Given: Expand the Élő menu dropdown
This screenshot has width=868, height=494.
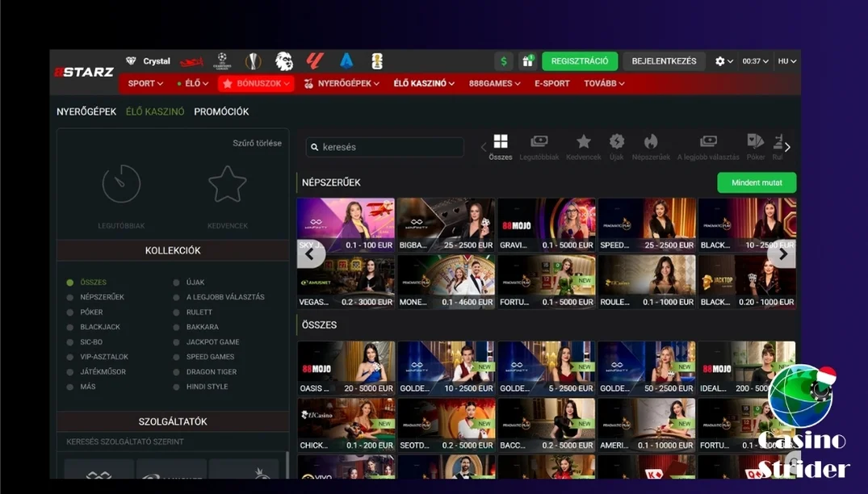Looking at the screenshot, I should (x=192, y=83).
